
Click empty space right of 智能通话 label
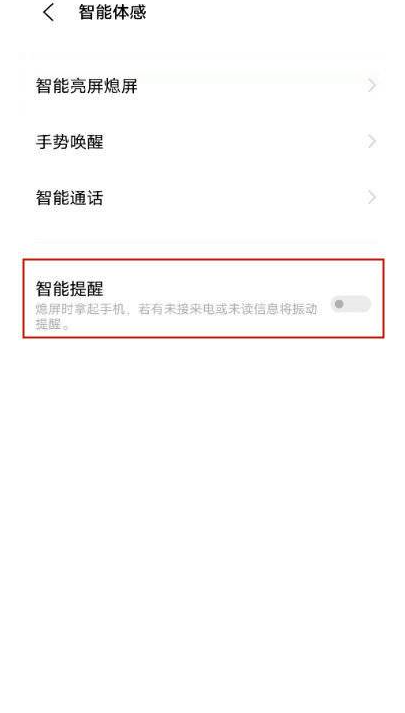click(234, 197)
